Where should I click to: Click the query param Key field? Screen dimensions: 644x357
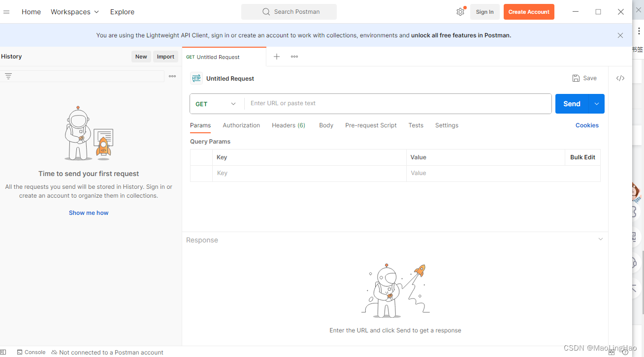[x=309, y=173]
